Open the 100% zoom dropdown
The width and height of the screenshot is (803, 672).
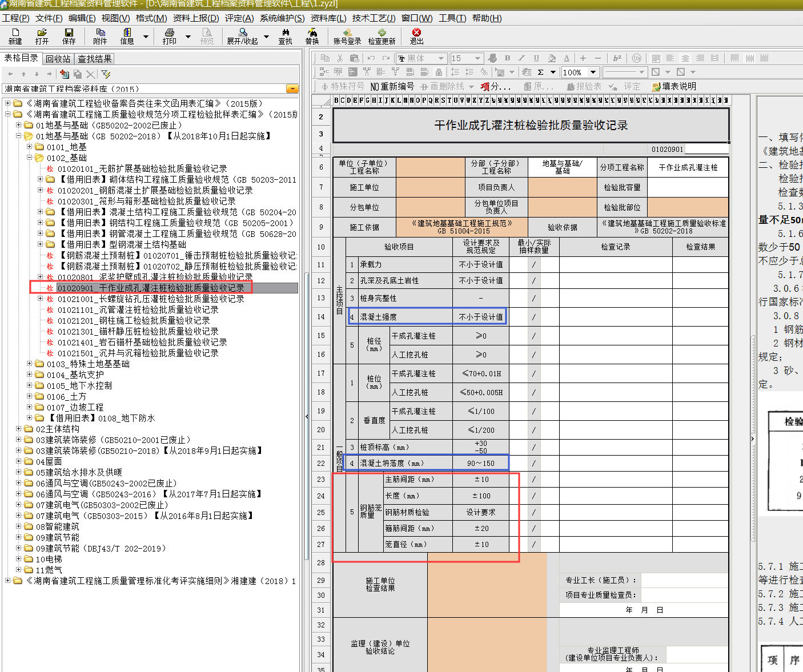pyautogui.click(x=593, y=72)
